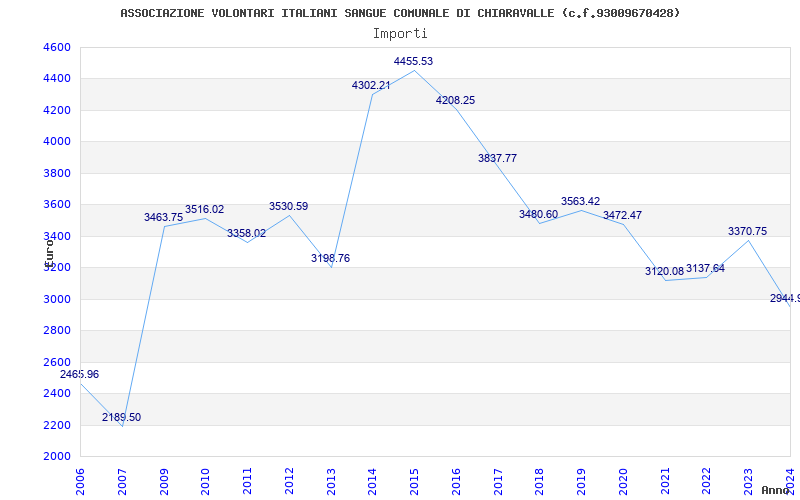Click y-axis tick 2200
The image size is (800, 500).
(57, 425)
